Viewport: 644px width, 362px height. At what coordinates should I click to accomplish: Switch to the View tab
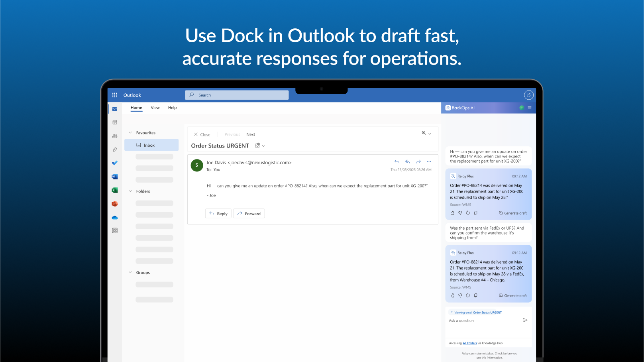(x=155, y=108)
